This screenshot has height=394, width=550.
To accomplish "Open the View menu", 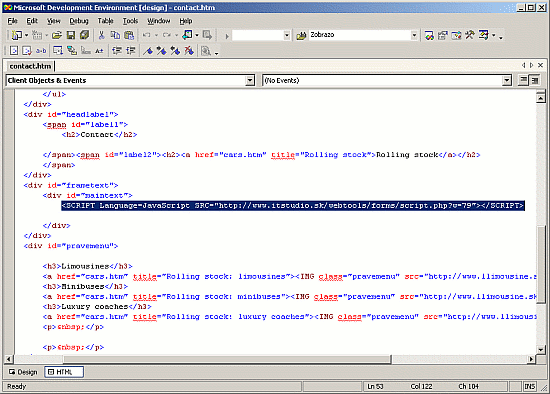I will (54, 21).
